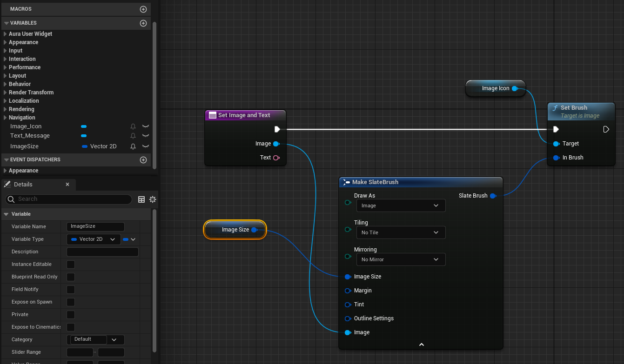
Task: Select the Make SlateBrush node title
Action: point(375,182)
